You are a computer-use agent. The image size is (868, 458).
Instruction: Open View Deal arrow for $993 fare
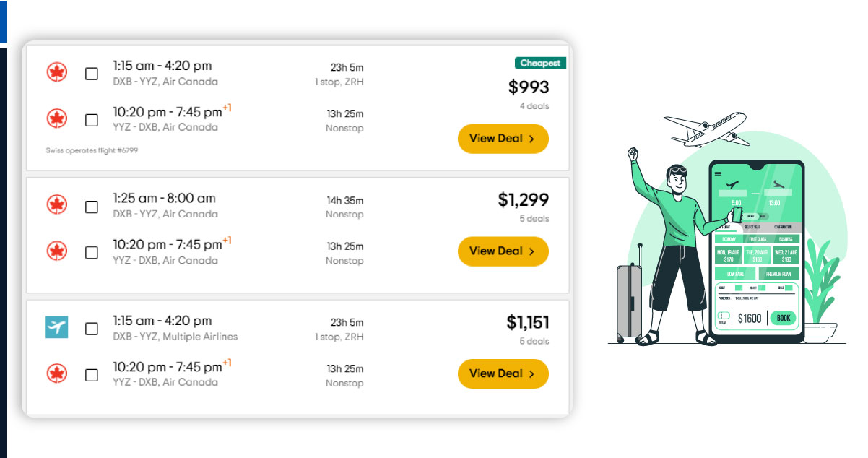[531, 139]
